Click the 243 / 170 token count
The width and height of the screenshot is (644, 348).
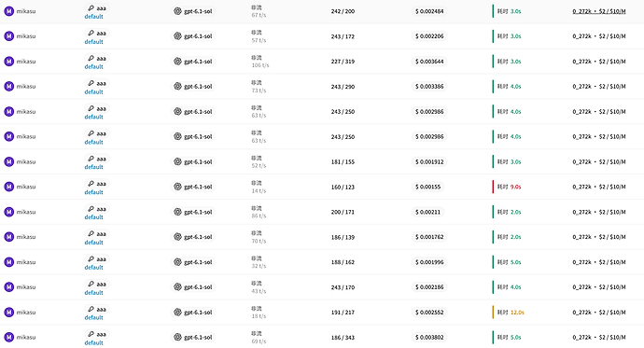point(343,287)
